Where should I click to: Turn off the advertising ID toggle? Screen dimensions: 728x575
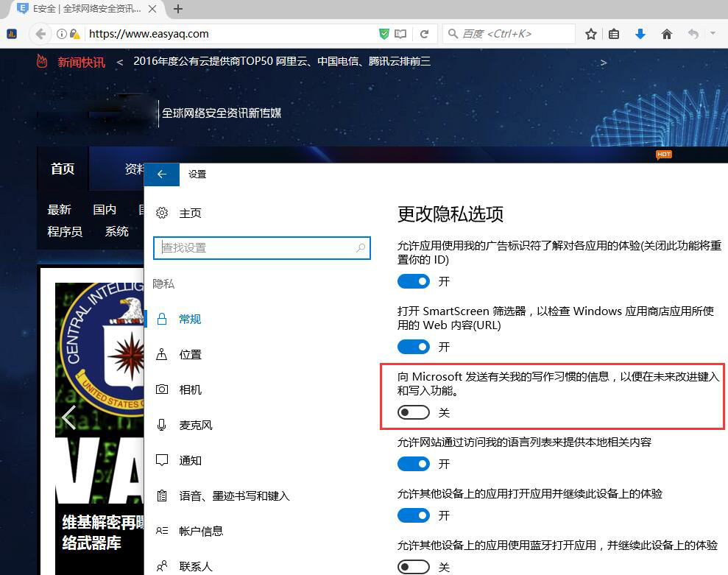point(413,281)
